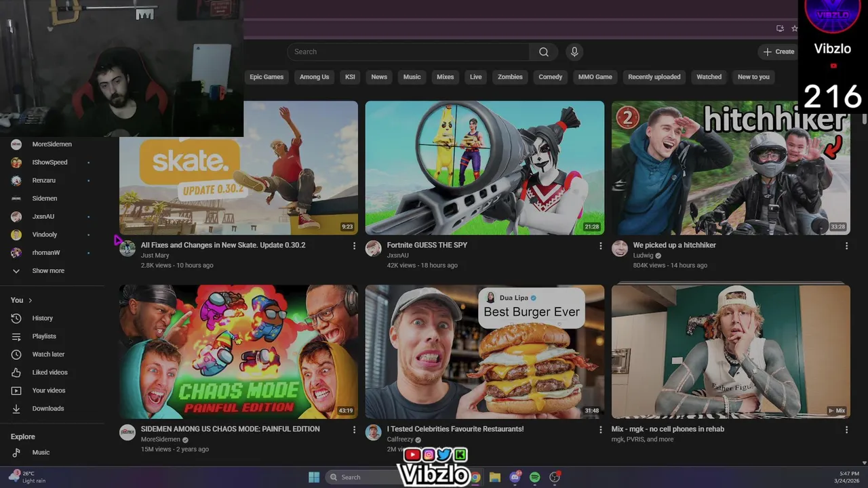Open options menu for the Skate update video
This screenshot has height=488, width=868.
coord(354,246)
